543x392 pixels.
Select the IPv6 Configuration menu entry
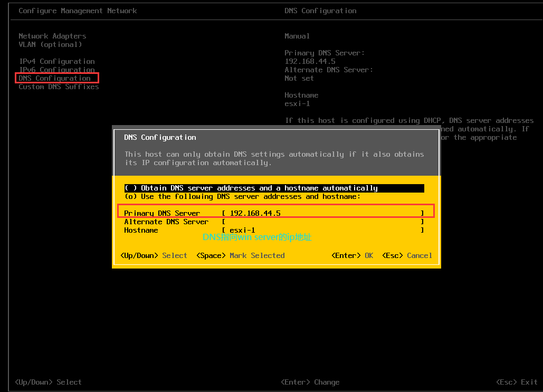coord(56,70)
